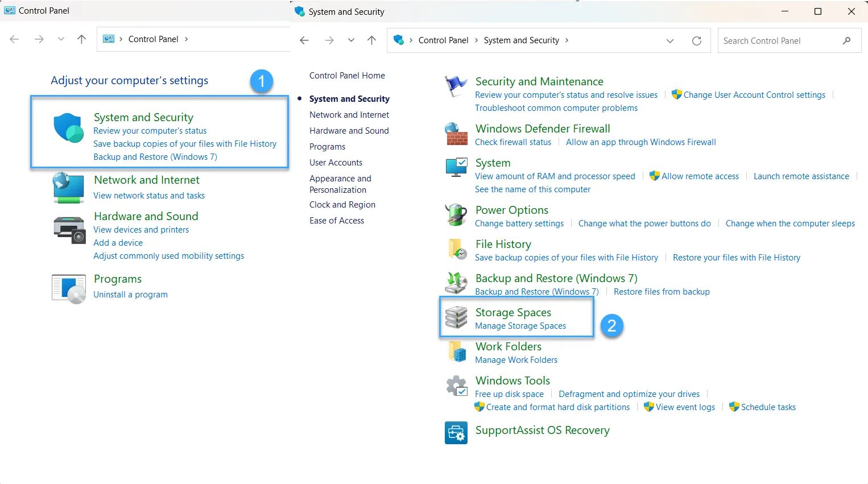Click the Hardware and Sound printer icon
Viewport: 868px width, 484px height.
(69, 230)
